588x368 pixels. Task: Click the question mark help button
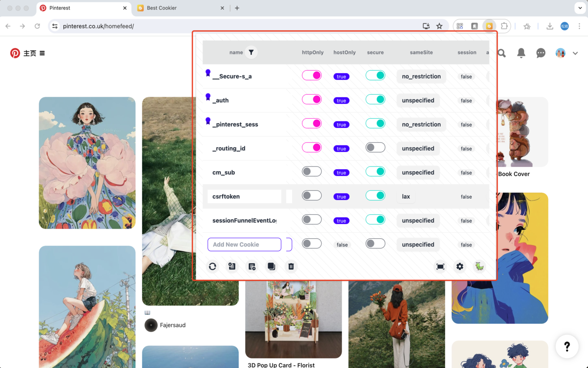567,346
